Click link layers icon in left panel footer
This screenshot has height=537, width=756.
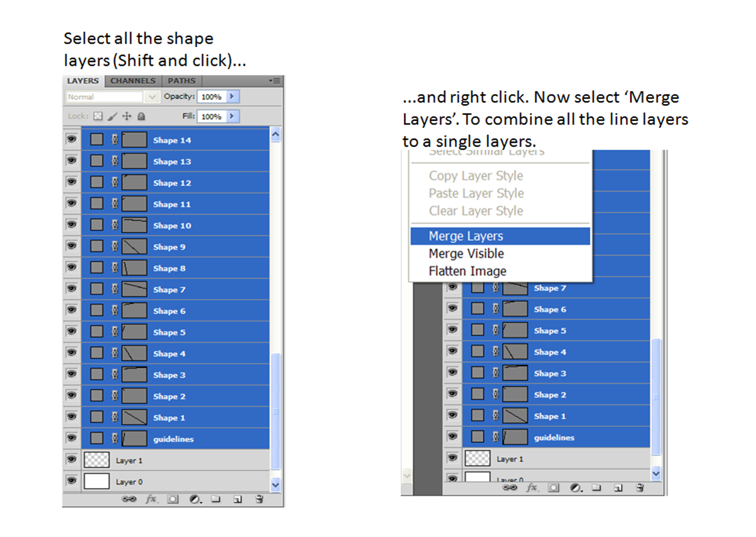pyautogui.click(x=128, y=499)
